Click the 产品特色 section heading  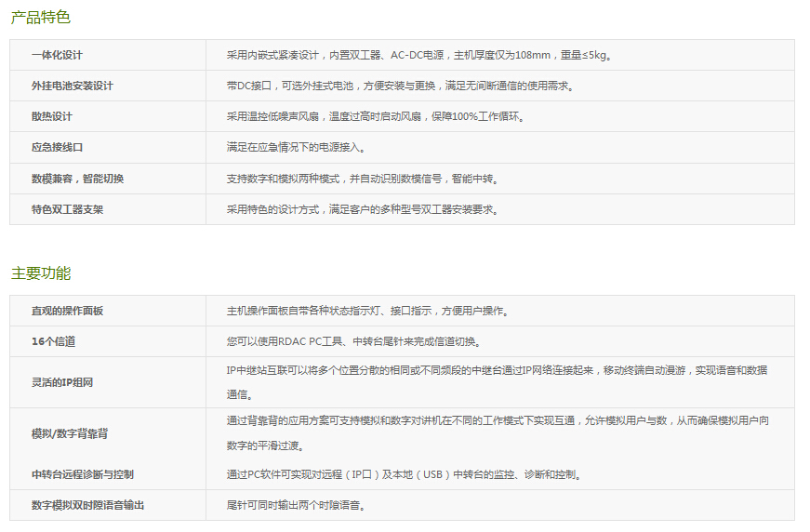(x=41, y=17)
